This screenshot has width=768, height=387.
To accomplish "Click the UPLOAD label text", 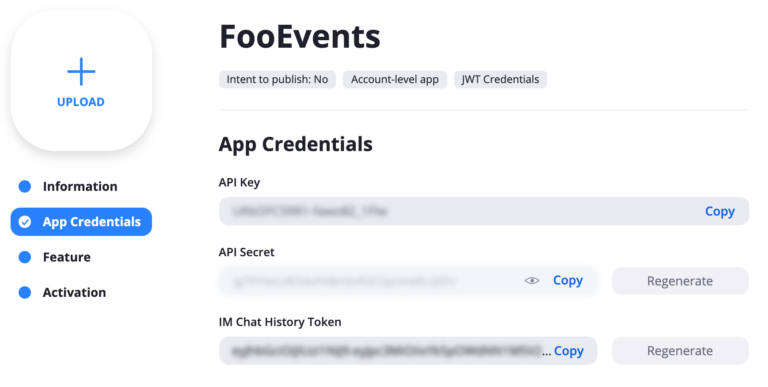I will pos(81,102).
